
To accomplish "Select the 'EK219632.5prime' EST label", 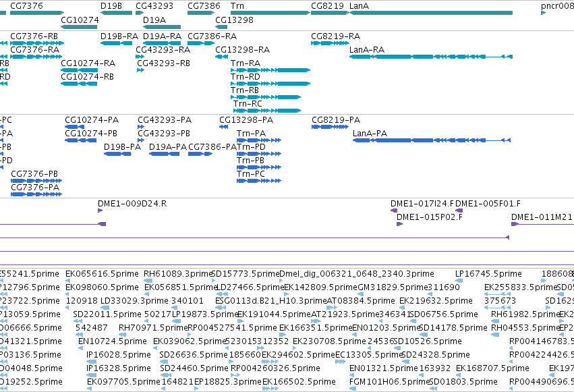I will click(436, 301).
